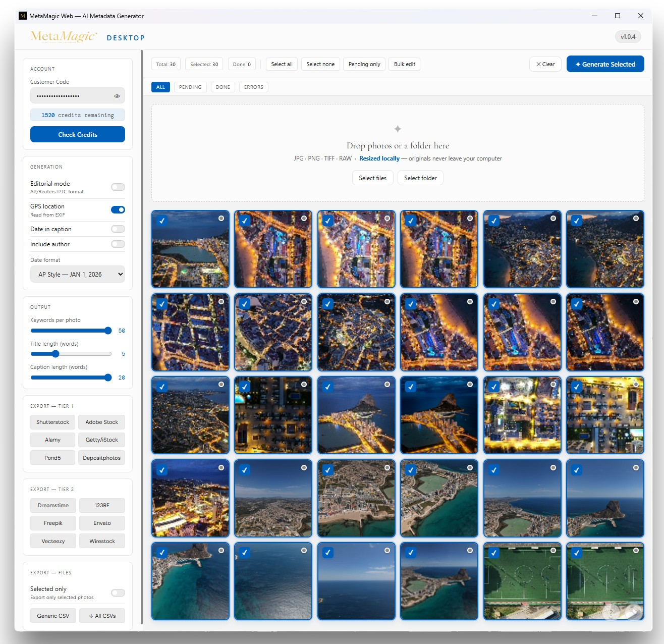Download All CSVs
Screen dimensions: 664x644
pyautogui.click(x=102, y=616)
